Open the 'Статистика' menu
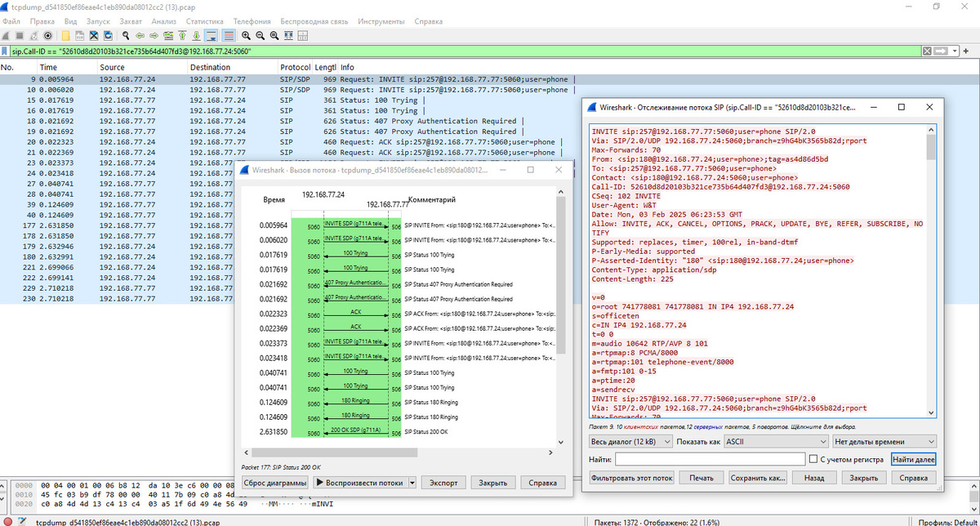The width and height of the screenshot is (980, 526). [204, 20]
